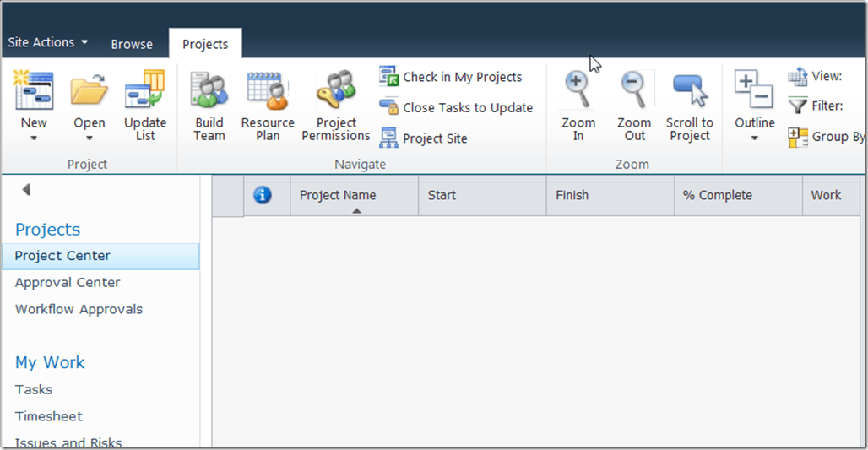This screenshot has width=868, height=450.
Task: Sort by the Project Name column header
Action: 338,195
